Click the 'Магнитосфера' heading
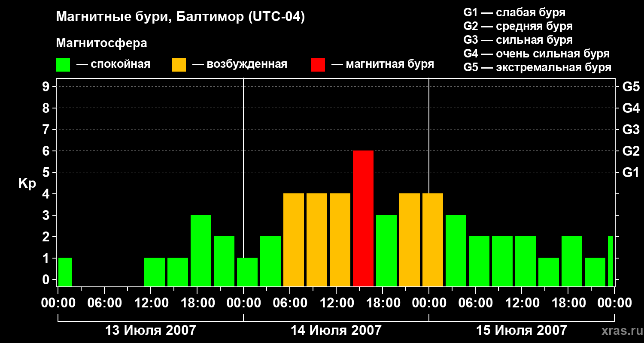Image resolution: width=644 pixels, height=343 pixels. coord(101,43)
